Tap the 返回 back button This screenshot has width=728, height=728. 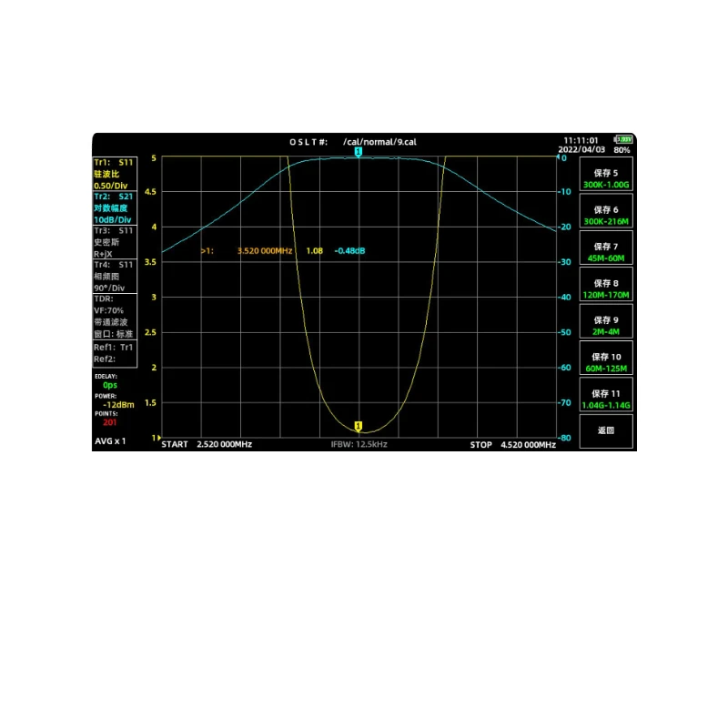[x=606, y=430]
